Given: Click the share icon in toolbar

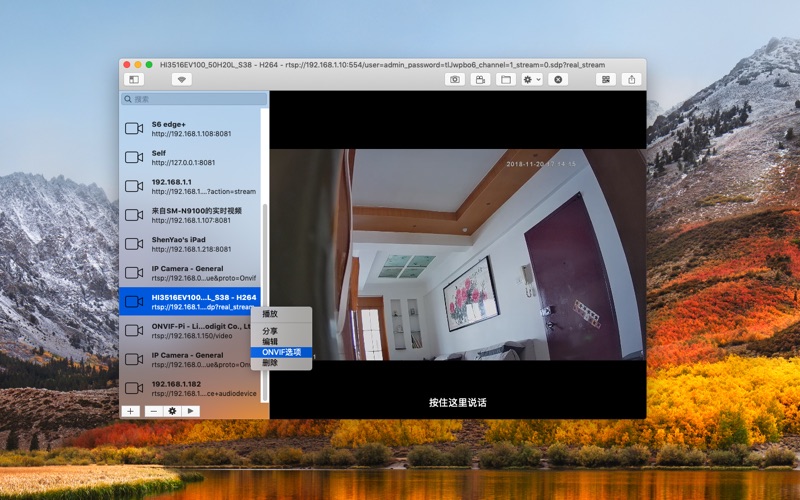Looking at the screenshot, I should [631, 79].
